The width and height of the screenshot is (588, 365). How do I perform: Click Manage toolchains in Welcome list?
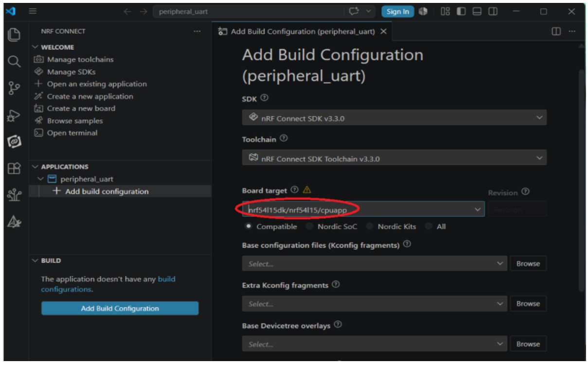click(80, 59)
